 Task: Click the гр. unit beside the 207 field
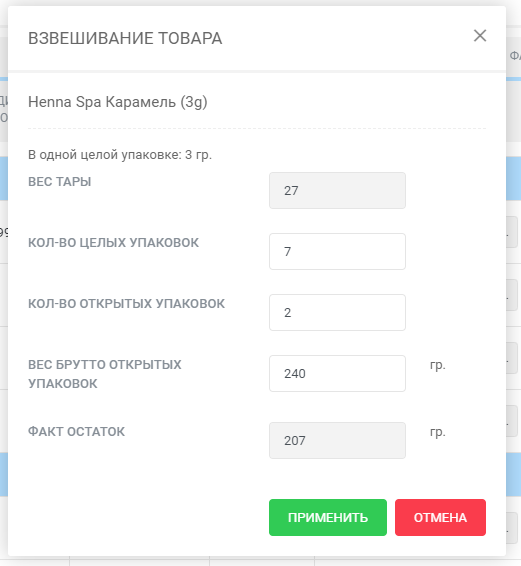pos(438,432)
